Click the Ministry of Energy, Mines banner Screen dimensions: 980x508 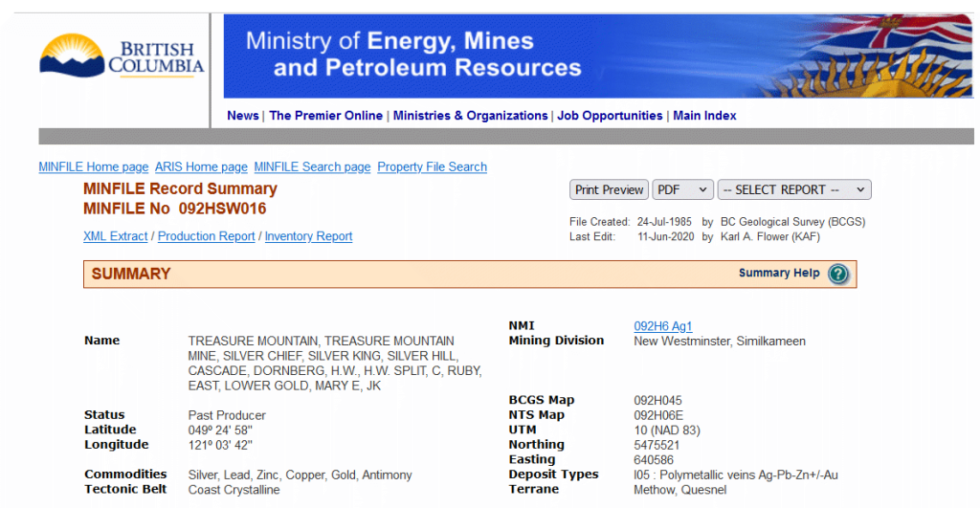pos(598,55)
